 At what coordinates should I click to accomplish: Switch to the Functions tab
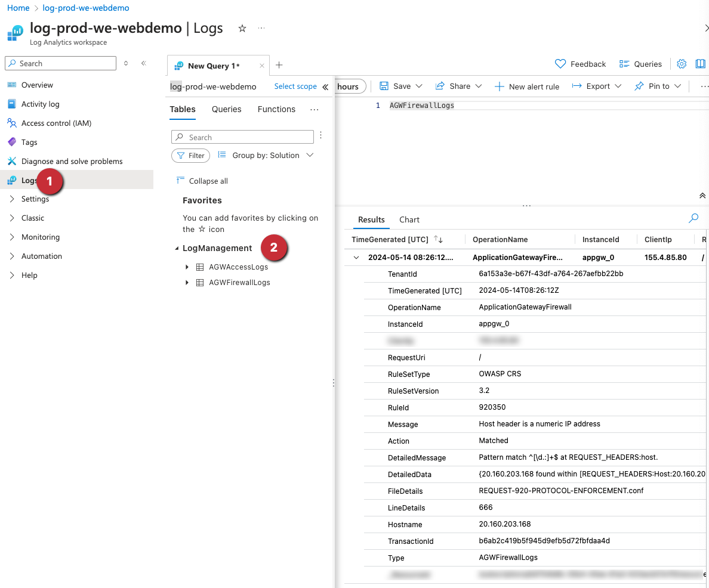tap(276, 109)
